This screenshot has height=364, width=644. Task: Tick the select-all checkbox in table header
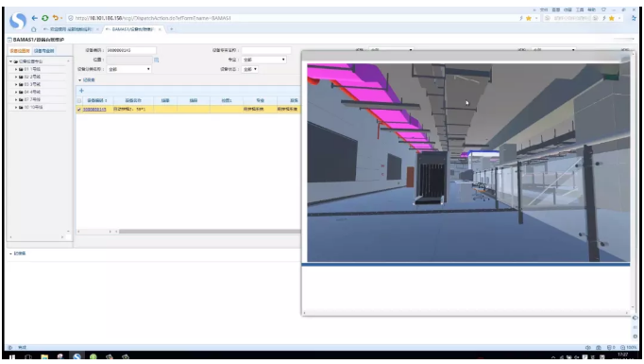point(79,100)
